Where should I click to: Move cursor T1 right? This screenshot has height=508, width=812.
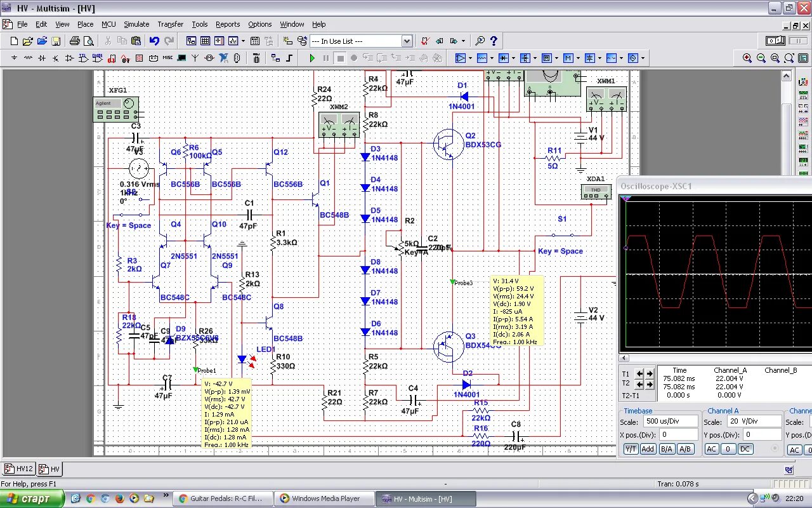coord(650,373)
